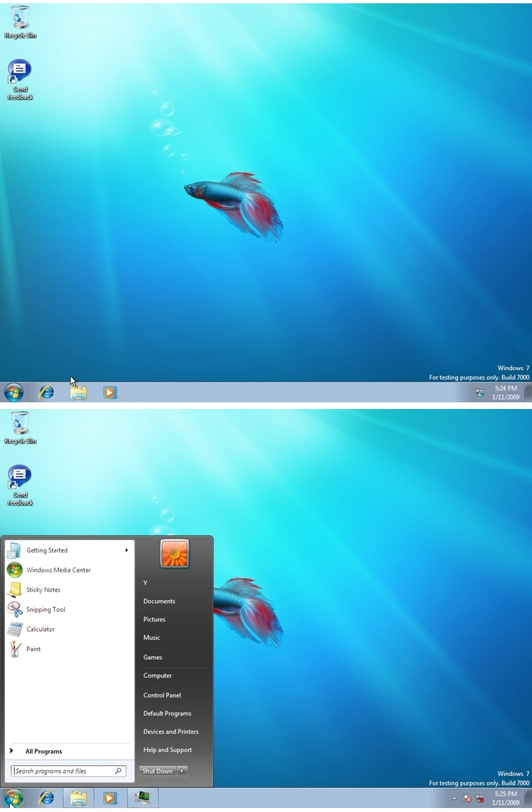Screen dimensions: 532x812
Task: Click the Search programs and files box
Action: tap(69, 771)
